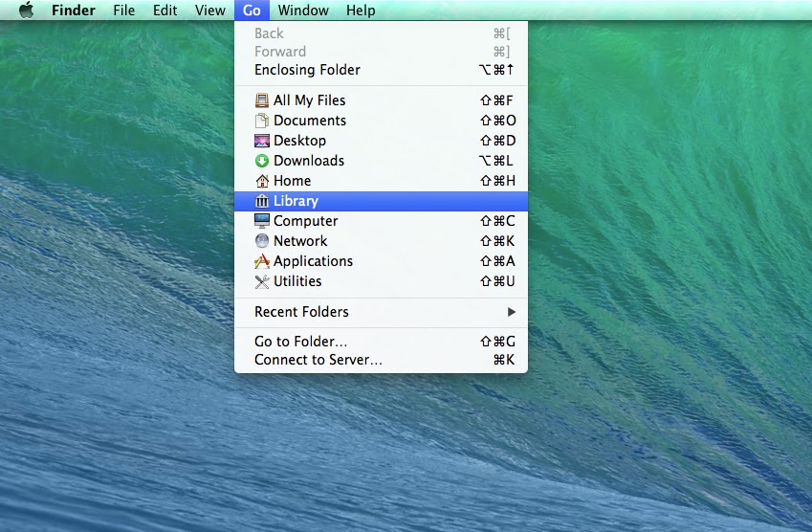Image resolution: width=812 pixels, height=532 pixels.
Task: Open the View menu
Action: [x=209, y=11]
